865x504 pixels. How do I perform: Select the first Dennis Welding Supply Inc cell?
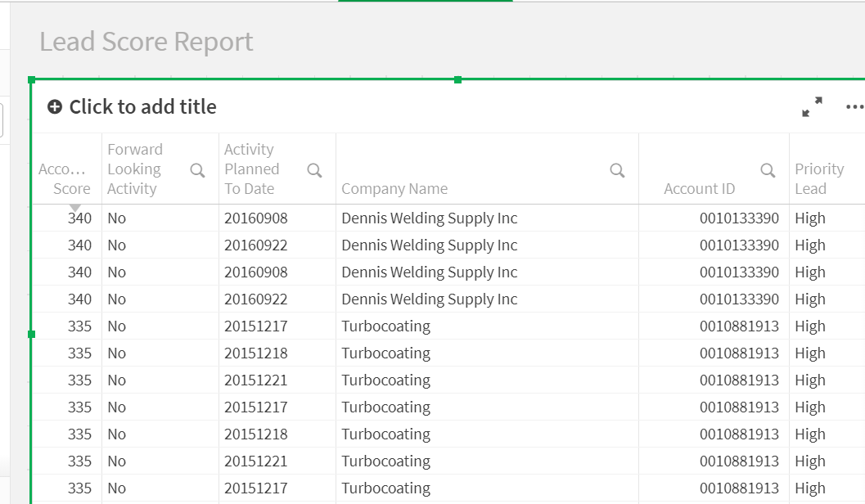tap(429, 218)
